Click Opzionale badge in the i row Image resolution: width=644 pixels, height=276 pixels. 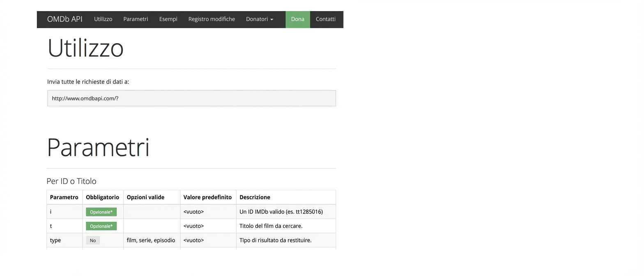coord(101,212)
